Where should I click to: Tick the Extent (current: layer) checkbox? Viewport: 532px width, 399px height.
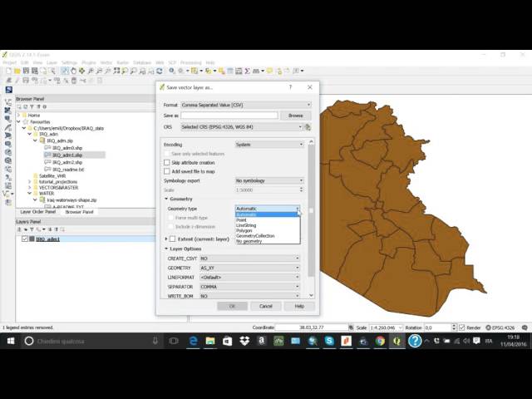pyautogui.click(x=173, y=239)
